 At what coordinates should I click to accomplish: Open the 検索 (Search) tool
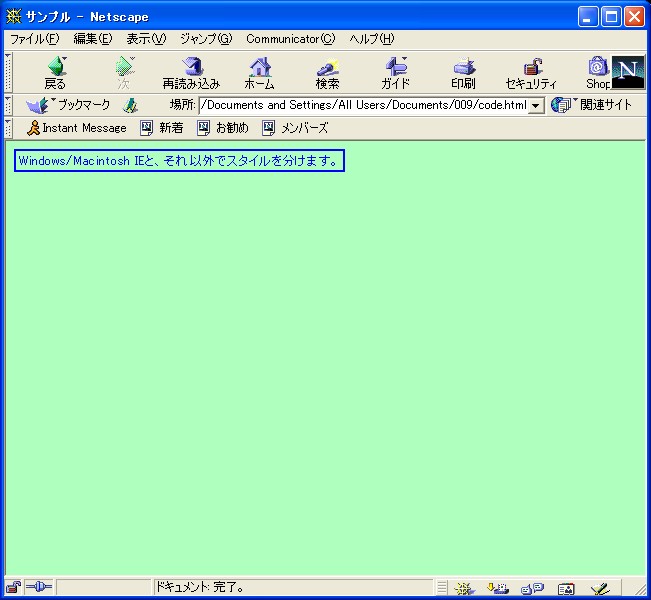click(x=328, y=73)
